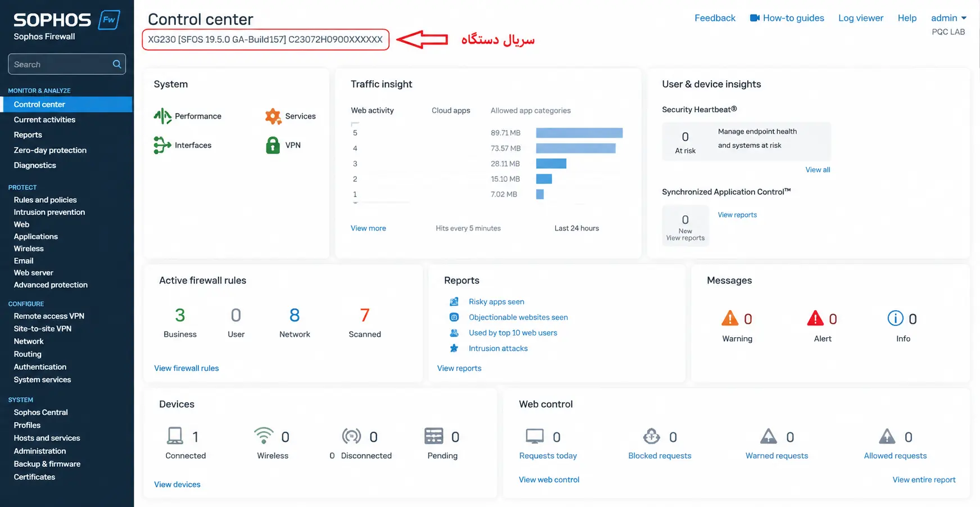The width and height of the screenshot is (980, 507).
Task: Click the Intrusion attacks icon
Action: 454,348
